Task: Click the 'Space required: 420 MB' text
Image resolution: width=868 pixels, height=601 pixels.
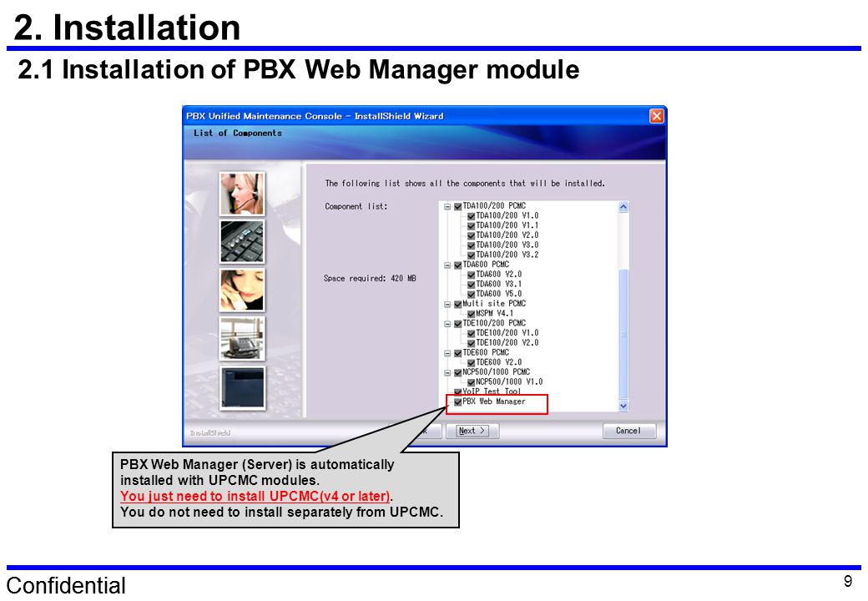Action: 370,278
